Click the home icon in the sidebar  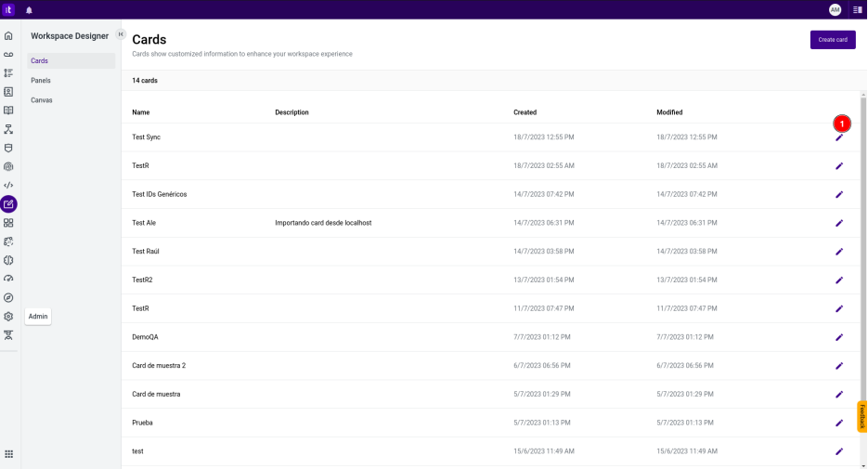8,35
